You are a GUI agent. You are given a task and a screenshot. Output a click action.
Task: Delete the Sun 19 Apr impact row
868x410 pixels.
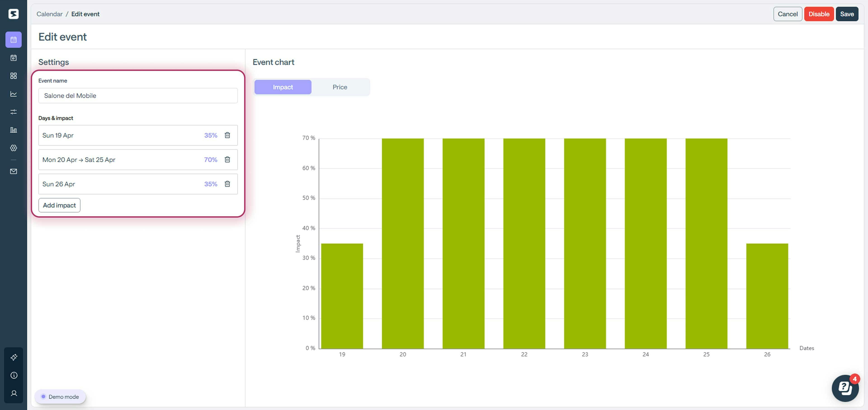[227, 135]
